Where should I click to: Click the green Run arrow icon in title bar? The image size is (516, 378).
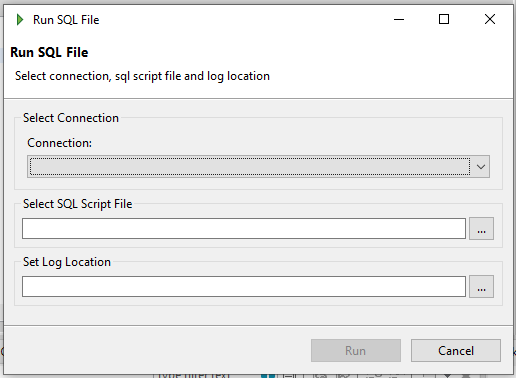(20, 20)
